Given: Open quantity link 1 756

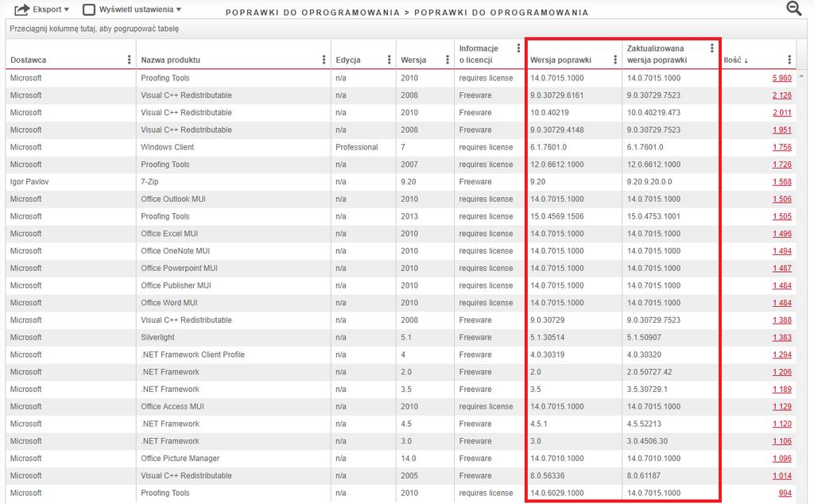Looking at the screenshot, I should (x=782, y=147).
